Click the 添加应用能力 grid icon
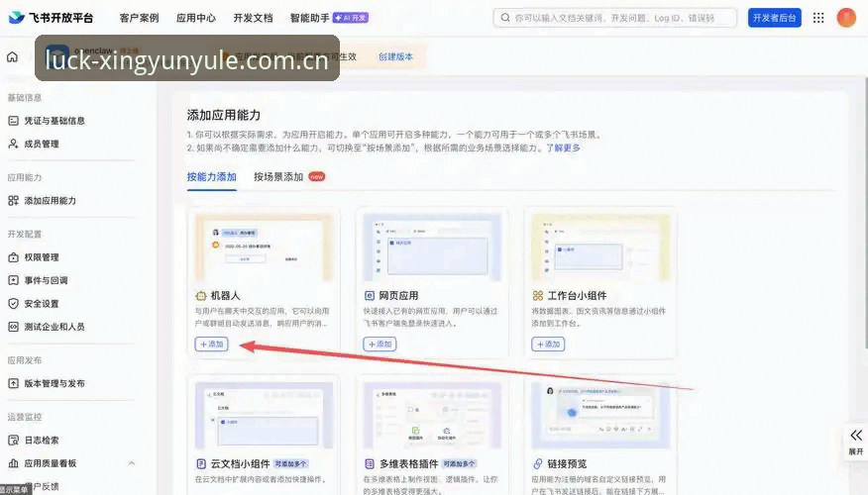 coord(13,201)
